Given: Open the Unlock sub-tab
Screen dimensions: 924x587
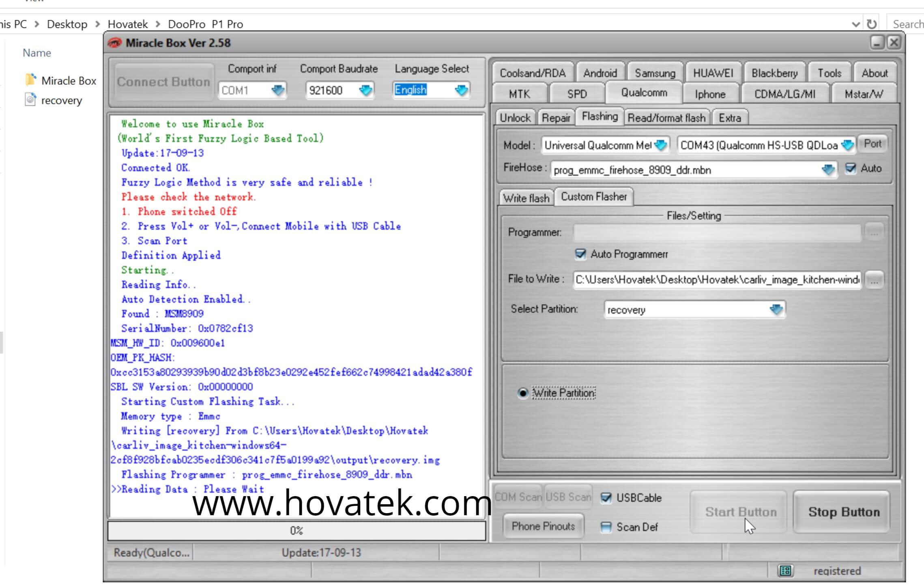Looking at the screenshot, I should click(x=515, y=118).
